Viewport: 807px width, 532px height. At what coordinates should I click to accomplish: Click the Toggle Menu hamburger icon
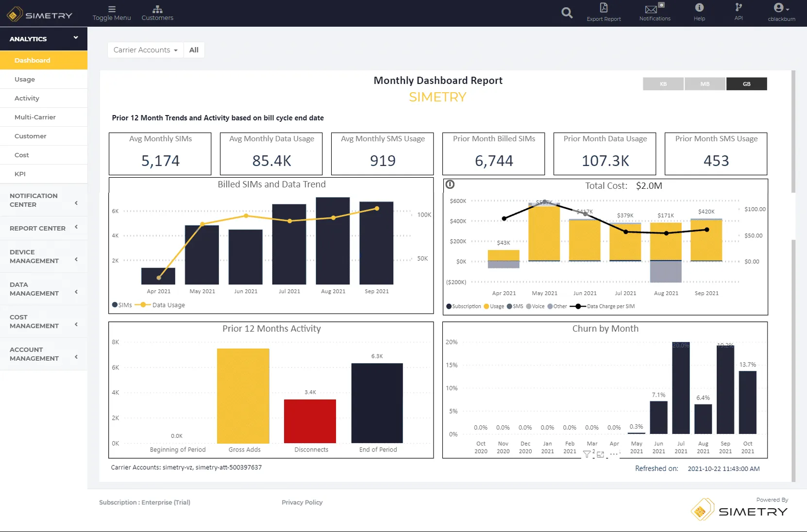click(112, 10)
